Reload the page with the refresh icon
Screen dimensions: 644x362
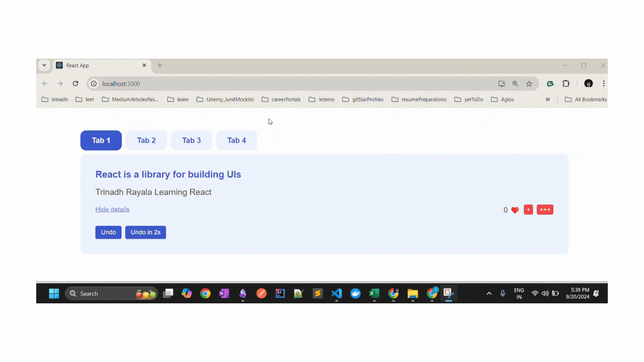pos(75,83)
